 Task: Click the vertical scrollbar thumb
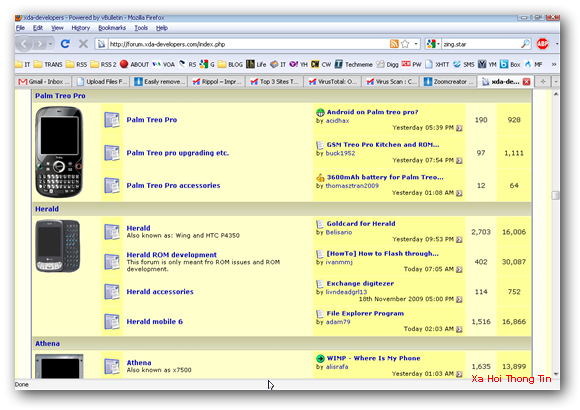click(x=556, y=195)
